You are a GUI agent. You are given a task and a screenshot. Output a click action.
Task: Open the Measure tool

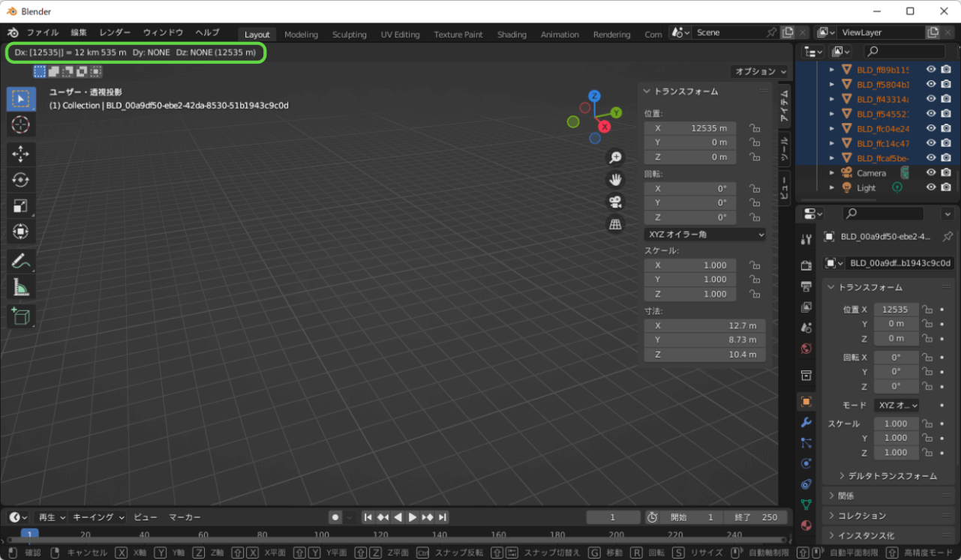(21, 286)
